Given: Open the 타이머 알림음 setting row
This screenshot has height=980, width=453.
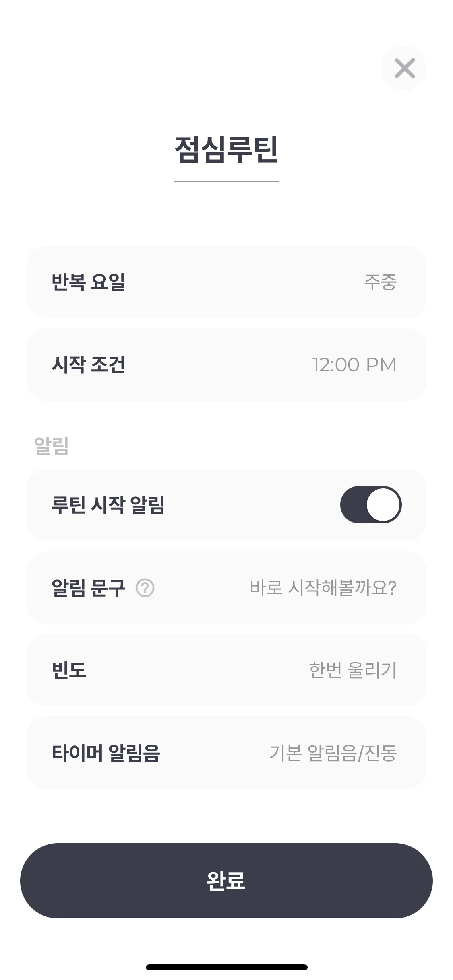Looking at the screenshot, I should click(226, 753).
